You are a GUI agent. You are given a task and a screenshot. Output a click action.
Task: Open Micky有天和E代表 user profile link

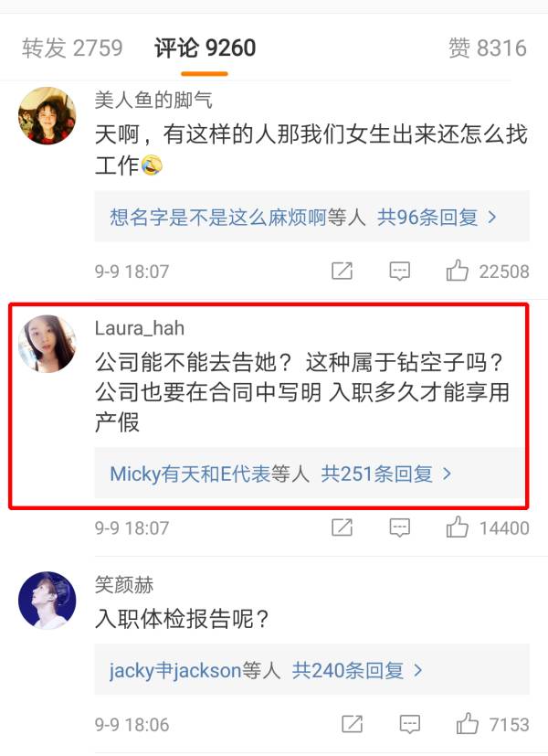tap(190, 474)
